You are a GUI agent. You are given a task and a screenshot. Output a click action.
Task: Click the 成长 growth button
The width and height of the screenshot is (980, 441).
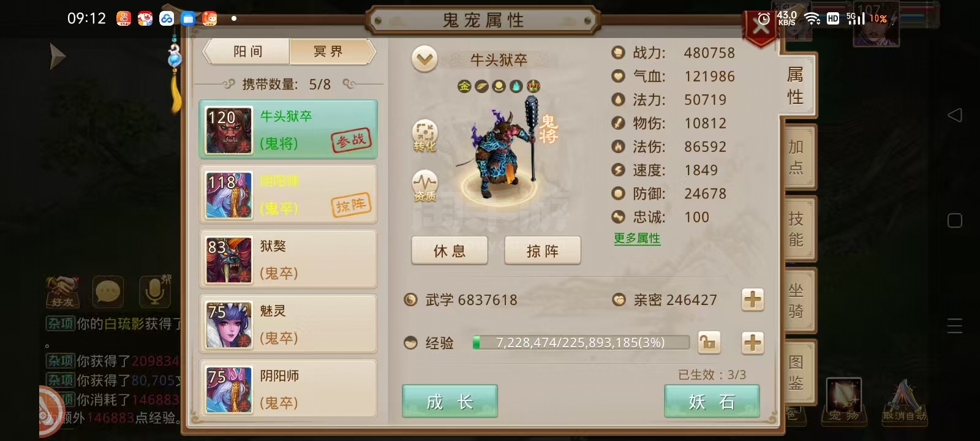click(x=450, y=401)
